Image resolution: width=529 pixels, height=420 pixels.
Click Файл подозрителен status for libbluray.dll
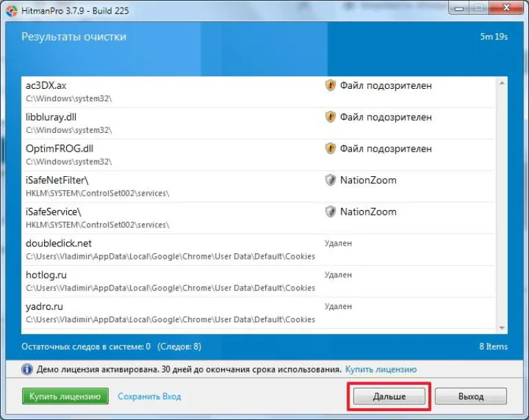click(x=386, y=117)
